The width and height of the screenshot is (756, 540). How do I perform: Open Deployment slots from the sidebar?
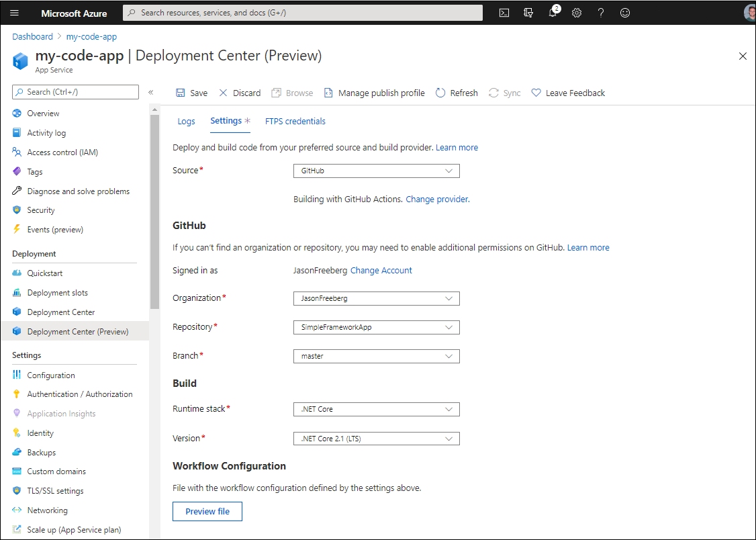pyautogui.click(x=59, y=292)
